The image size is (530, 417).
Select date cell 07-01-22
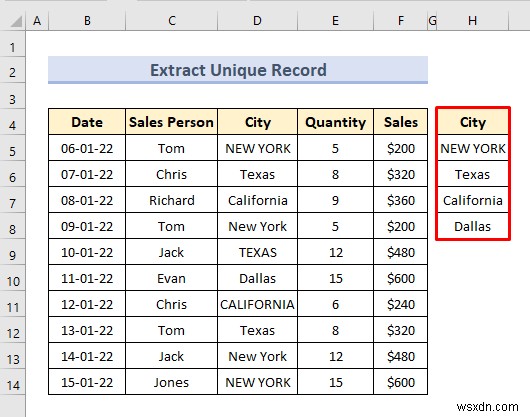tap(87, 174)
